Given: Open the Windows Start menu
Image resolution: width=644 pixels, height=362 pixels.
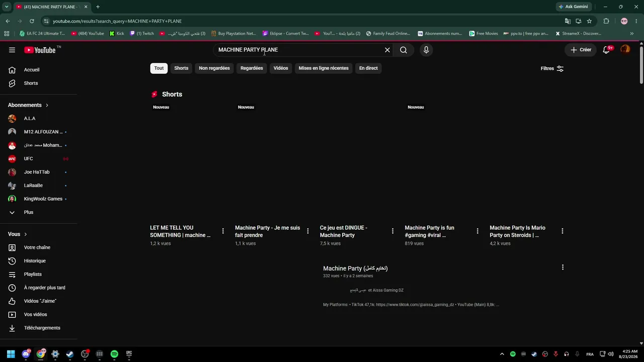Looking at the screenshot, I should [11, 354].
